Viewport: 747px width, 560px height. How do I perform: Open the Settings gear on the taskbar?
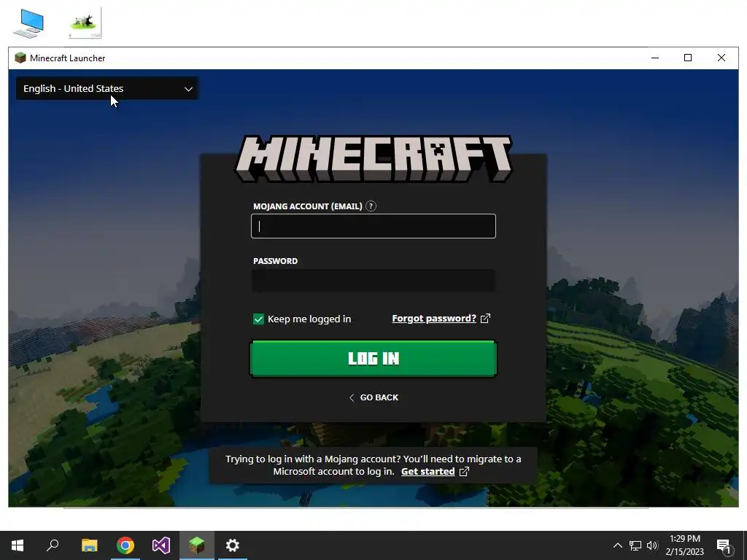(233, 545)
